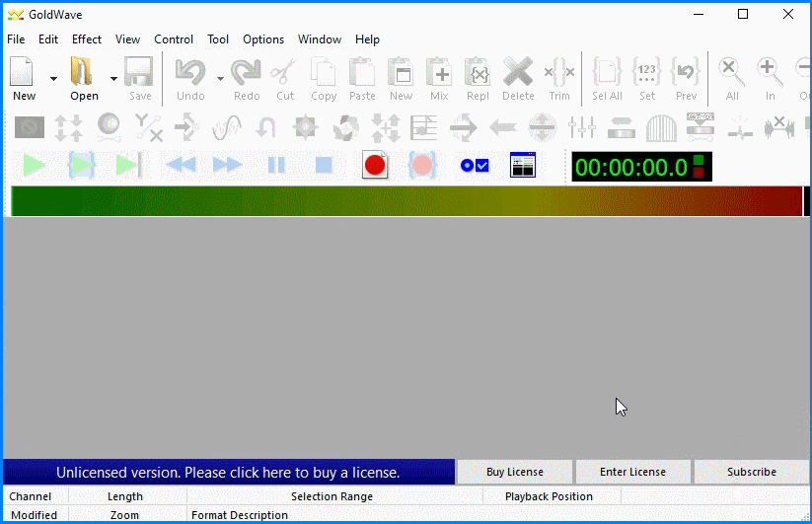812x524 pixels.
Task: Play selection with braces play button
Action: 81,166
